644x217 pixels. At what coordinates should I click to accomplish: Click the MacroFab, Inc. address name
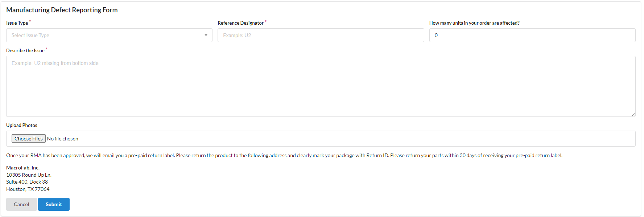(x=23, y=168)
